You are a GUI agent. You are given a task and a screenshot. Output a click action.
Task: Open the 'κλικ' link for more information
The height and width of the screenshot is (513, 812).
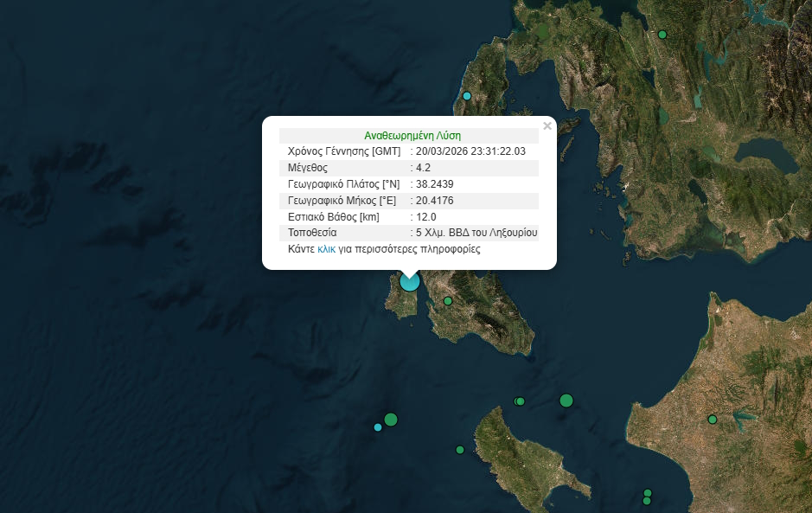coord(326,249)
